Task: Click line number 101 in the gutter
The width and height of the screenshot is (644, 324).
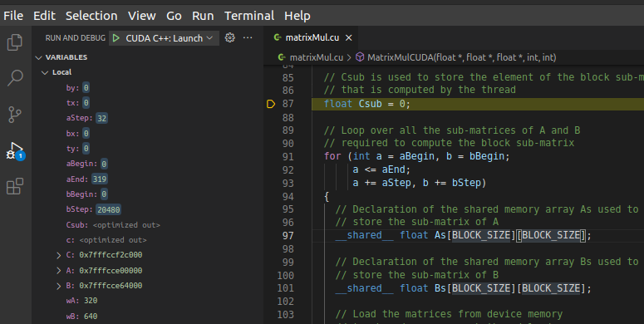Action: (x=286, y=288)
